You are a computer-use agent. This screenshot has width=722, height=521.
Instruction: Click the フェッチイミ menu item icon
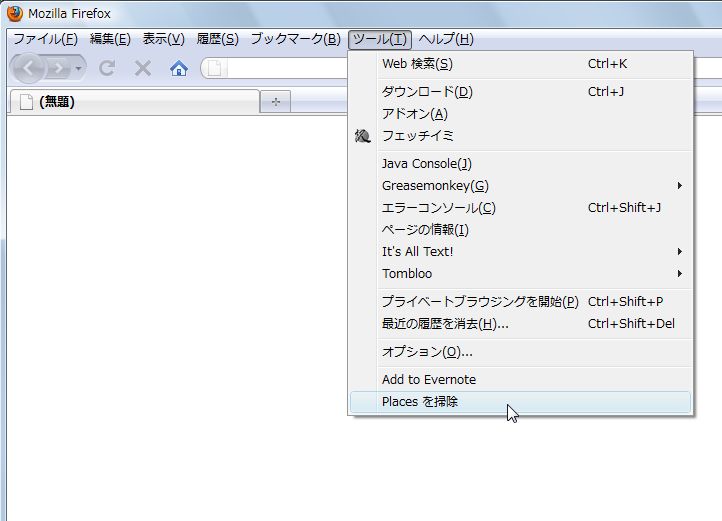[362, 136]
